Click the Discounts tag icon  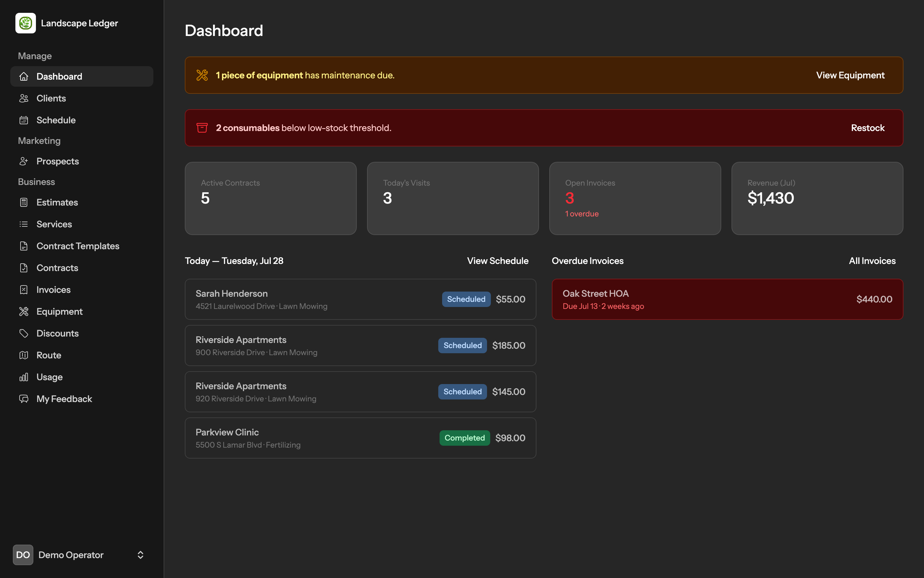[24, 333]
